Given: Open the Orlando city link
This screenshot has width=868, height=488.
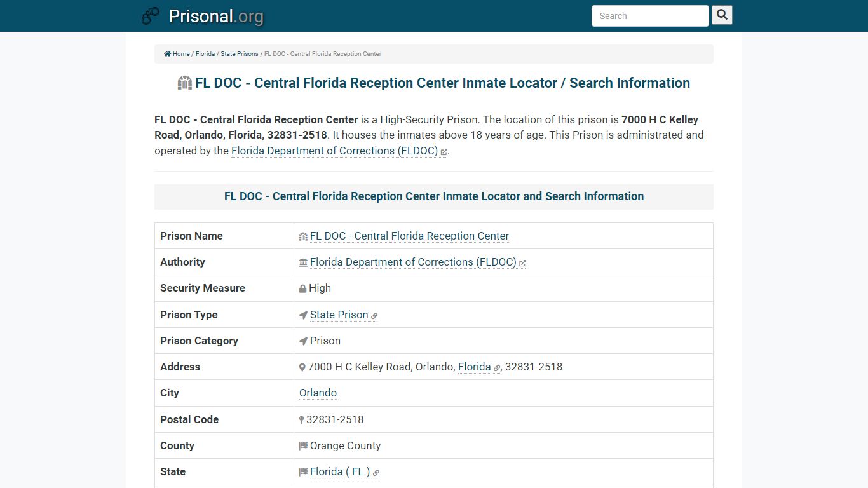Looking at the screenshot, I should (318, 393).
